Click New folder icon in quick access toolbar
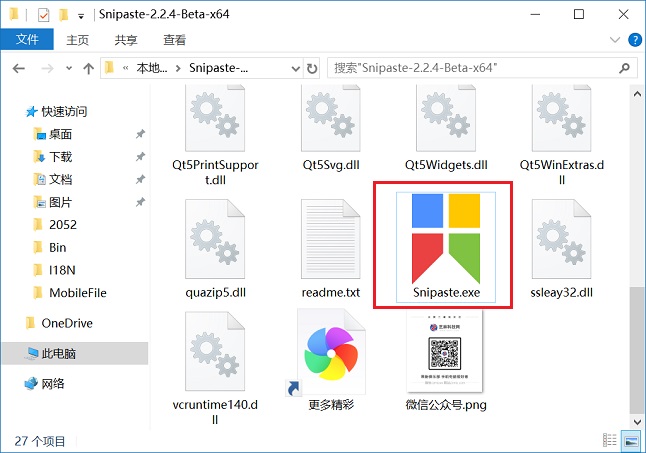Screen dimensions: 646x453 tap(63, 15)
